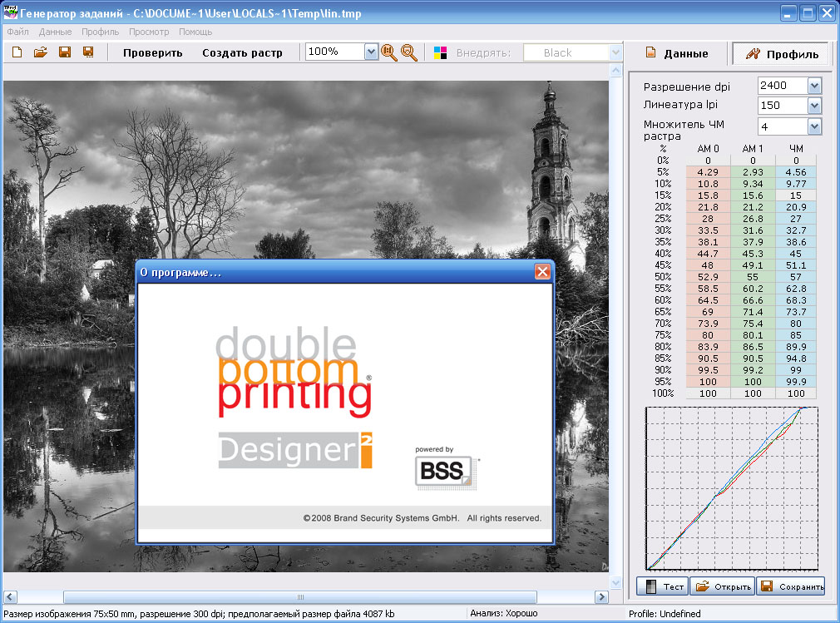
Task: Click the second save disk icon
Action: [x=87, y=52]
